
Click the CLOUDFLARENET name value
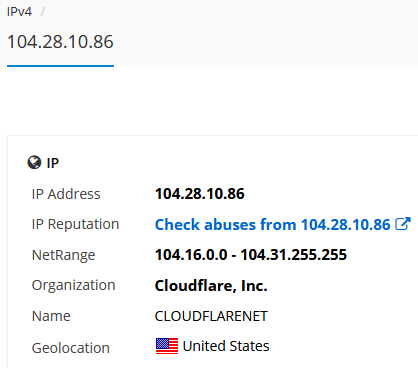pos(211,316)
